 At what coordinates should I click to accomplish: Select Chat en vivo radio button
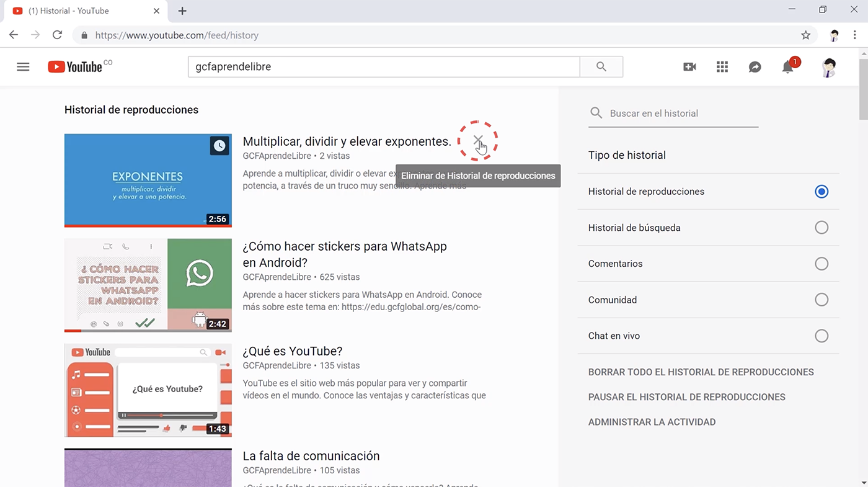pos(821,336)
